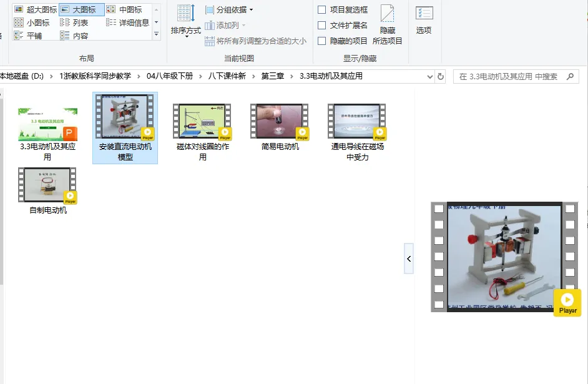Select video 磁体对线圈的作用
The height and width of the screenshot is (384, 588).
click(x=202, y=132)
